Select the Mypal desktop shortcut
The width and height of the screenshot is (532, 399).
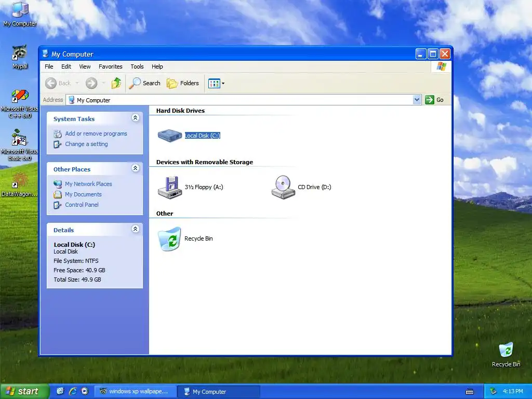pyautogui.click(x=20, y=57)
